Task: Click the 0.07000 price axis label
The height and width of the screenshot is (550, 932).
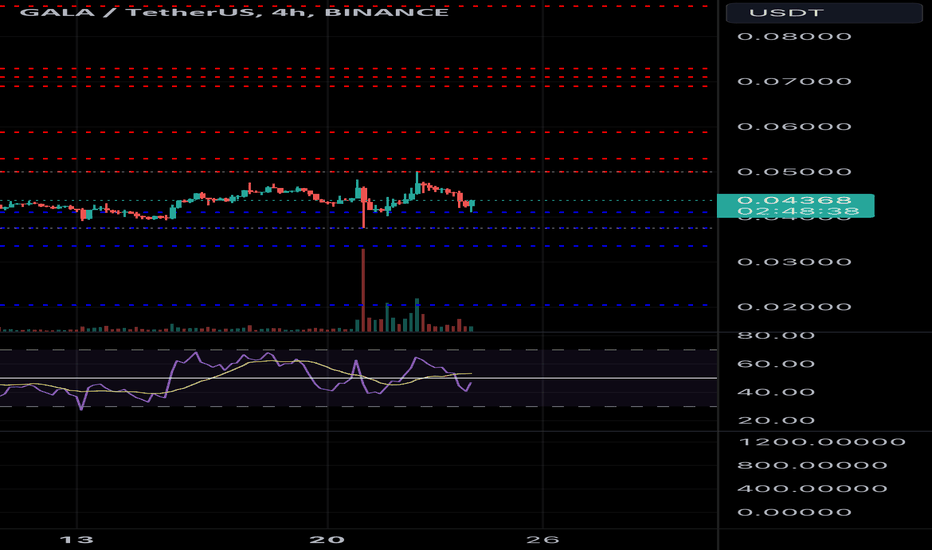Action: coord(794,81)
